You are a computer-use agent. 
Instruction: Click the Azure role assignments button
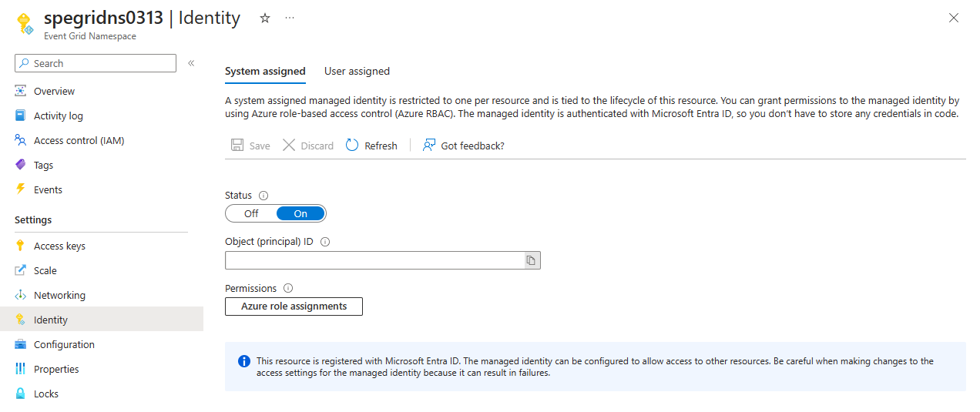(294, 306)
